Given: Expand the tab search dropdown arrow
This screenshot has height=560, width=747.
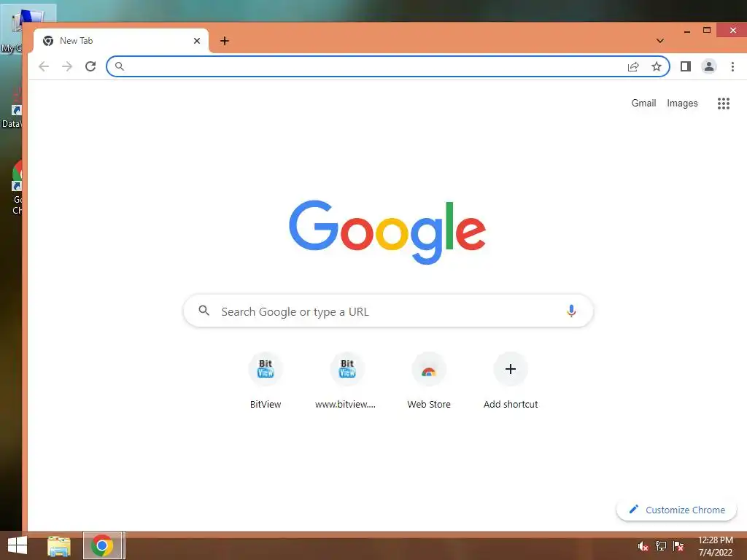Looking at the screenshot, I should 659,41.
